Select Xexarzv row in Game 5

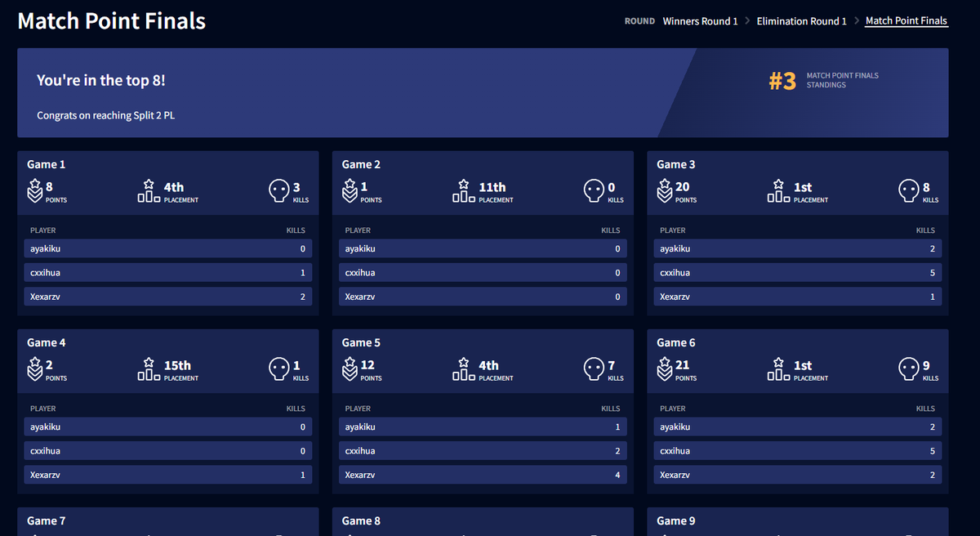tap(483, 475)
